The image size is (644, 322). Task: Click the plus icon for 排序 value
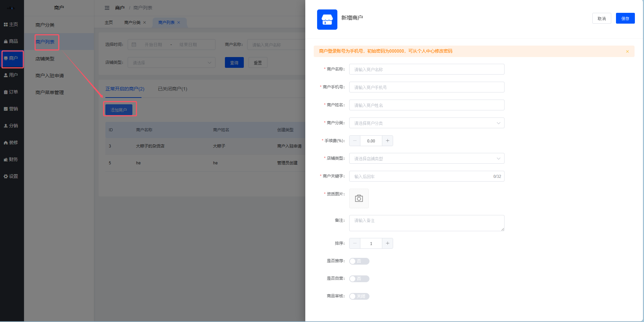pyautogui.click(x=387, y=243)
